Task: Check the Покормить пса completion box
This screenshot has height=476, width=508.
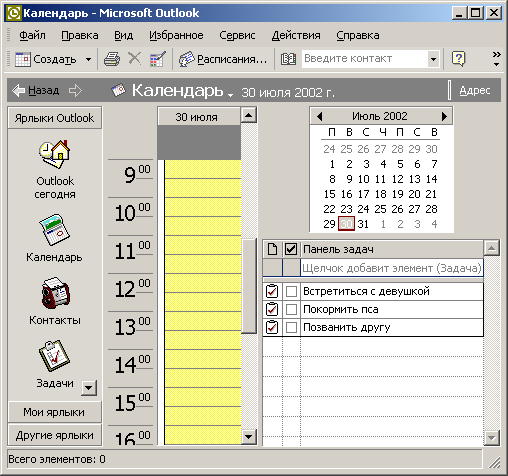Action: point(291,310)
